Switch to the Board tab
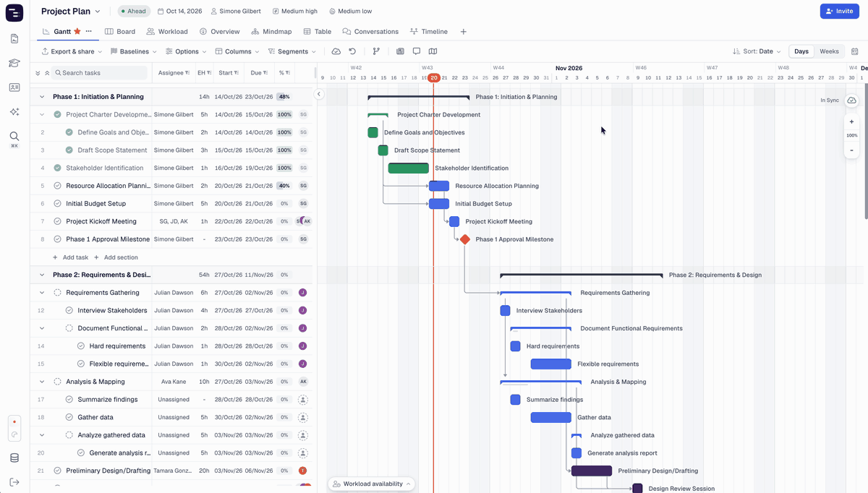Viewport: 868px width, 493px height. [x=120, y=32]
